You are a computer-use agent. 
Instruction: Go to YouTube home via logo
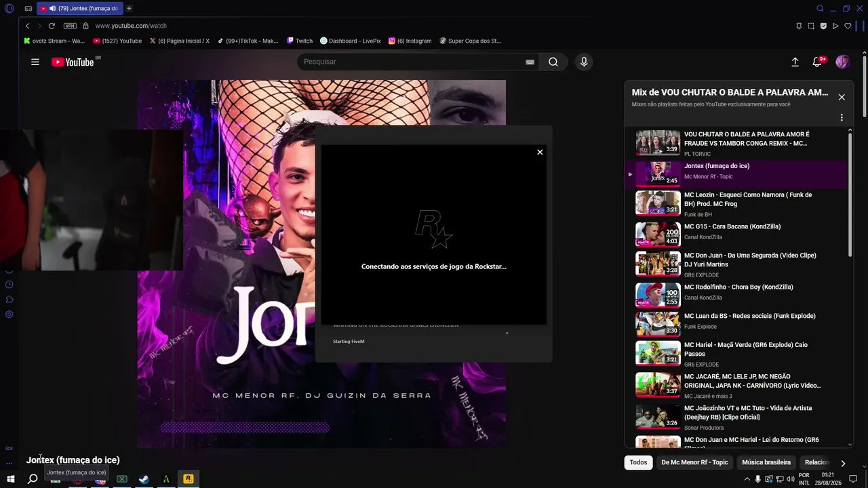73,62
